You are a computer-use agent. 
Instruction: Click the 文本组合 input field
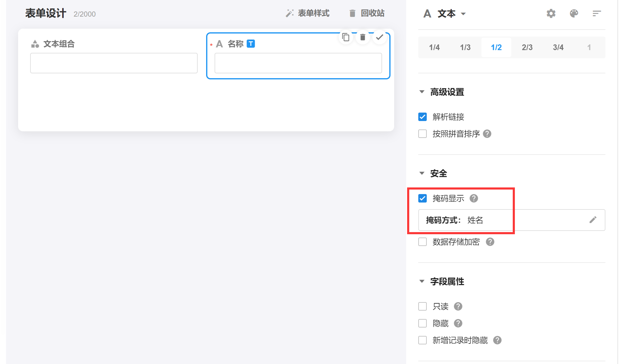pyautogui.click(x=114, y=63)
